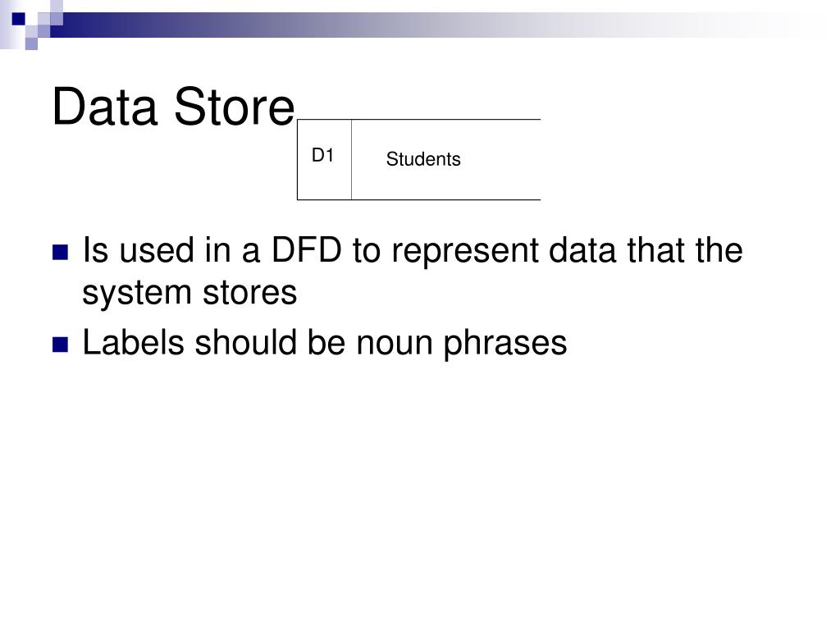Click the word 'should' in second bullet

click(x=244, y=342)
